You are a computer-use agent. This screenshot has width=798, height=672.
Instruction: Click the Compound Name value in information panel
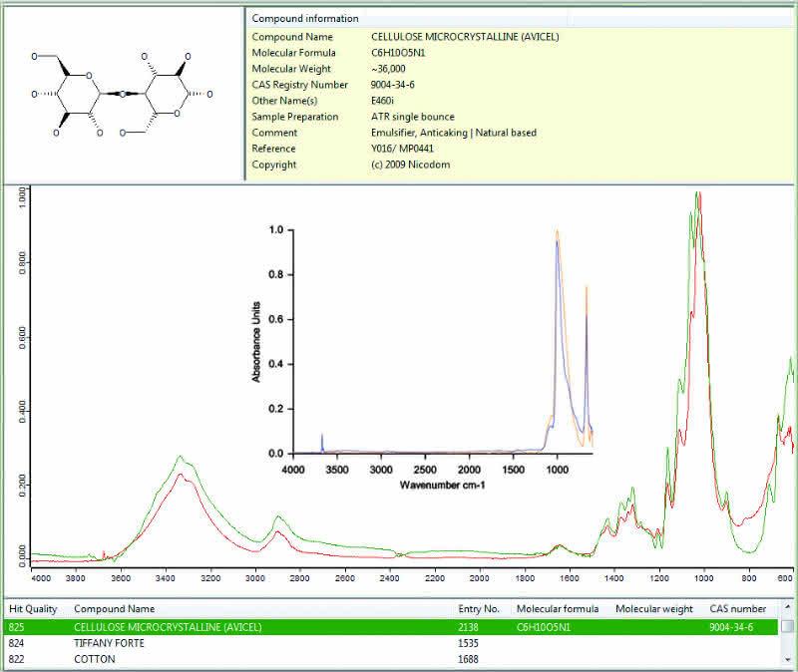pos(465,37)
